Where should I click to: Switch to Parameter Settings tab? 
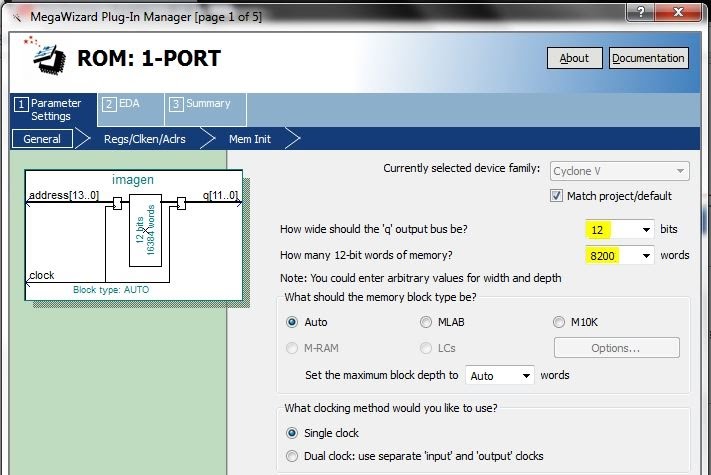[x=53, y=110]
